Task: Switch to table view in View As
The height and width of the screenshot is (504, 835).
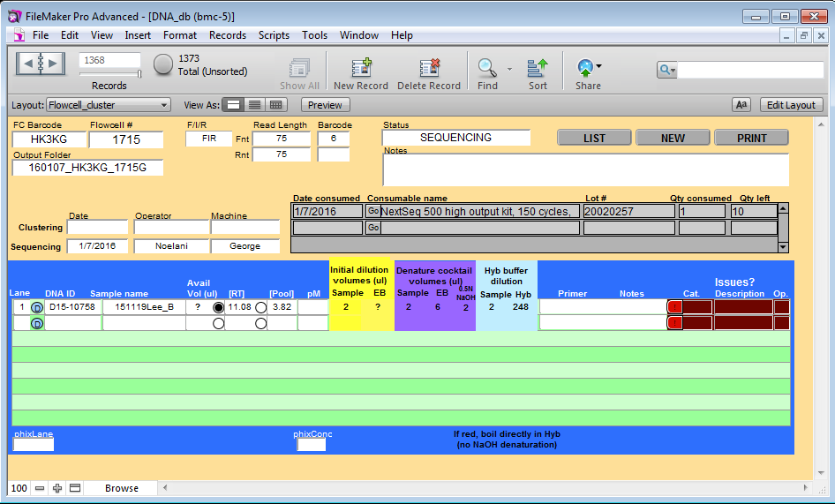Action: [276, 105]
